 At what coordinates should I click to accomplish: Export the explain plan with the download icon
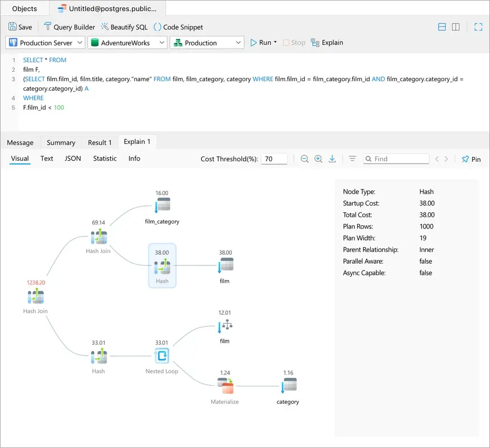click(332, 159)
